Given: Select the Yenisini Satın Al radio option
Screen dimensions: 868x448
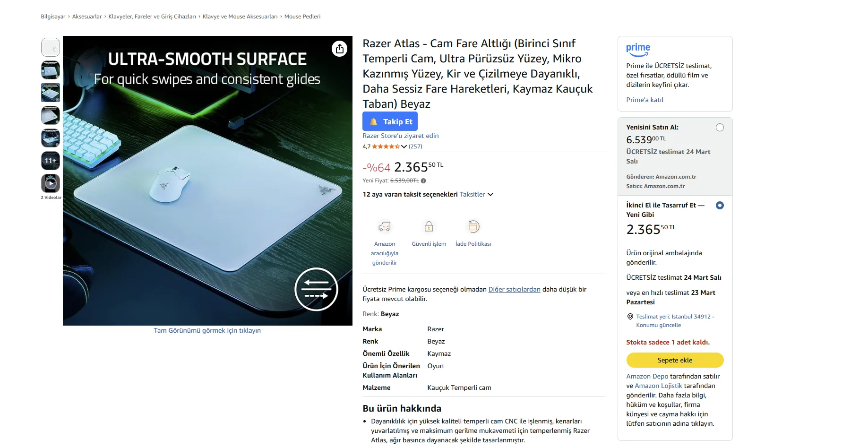Looking at the screenshot, I should coord(720,128).
